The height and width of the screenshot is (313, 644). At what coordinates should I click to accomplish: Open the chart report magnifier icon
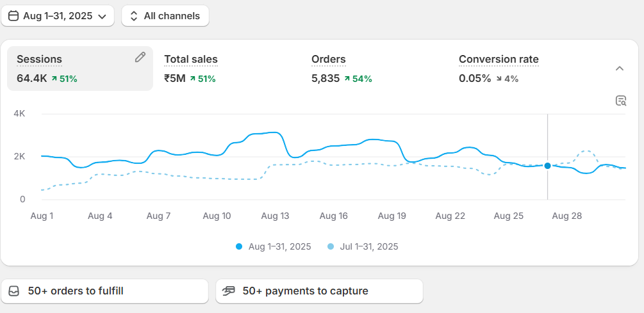[x=620, y=100]
